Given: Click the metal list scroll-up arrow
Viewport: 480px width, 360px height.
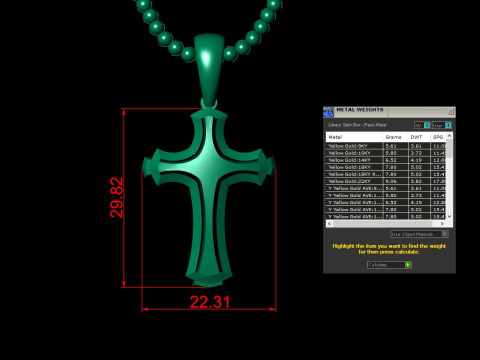Looking at the screenshot, I should [449, 136].
